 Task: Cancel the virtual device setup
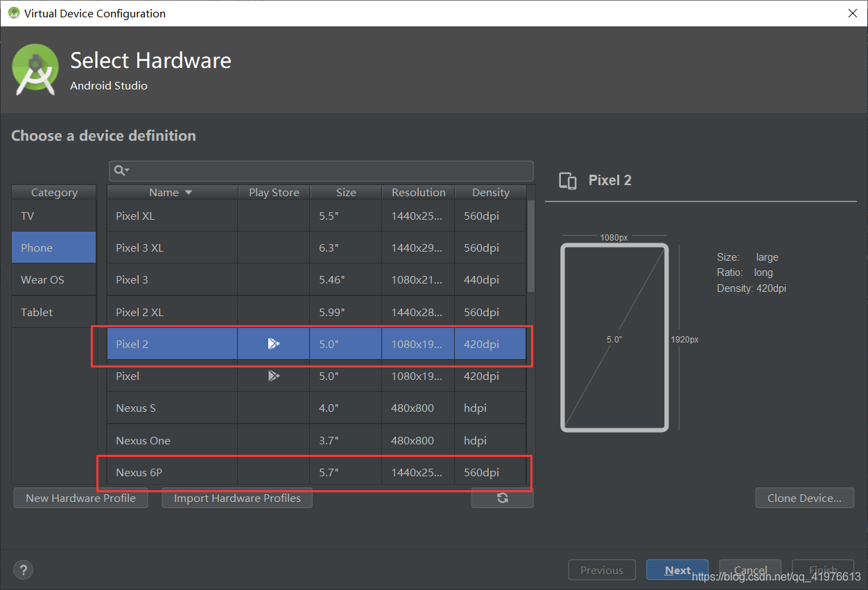point(749,569)
